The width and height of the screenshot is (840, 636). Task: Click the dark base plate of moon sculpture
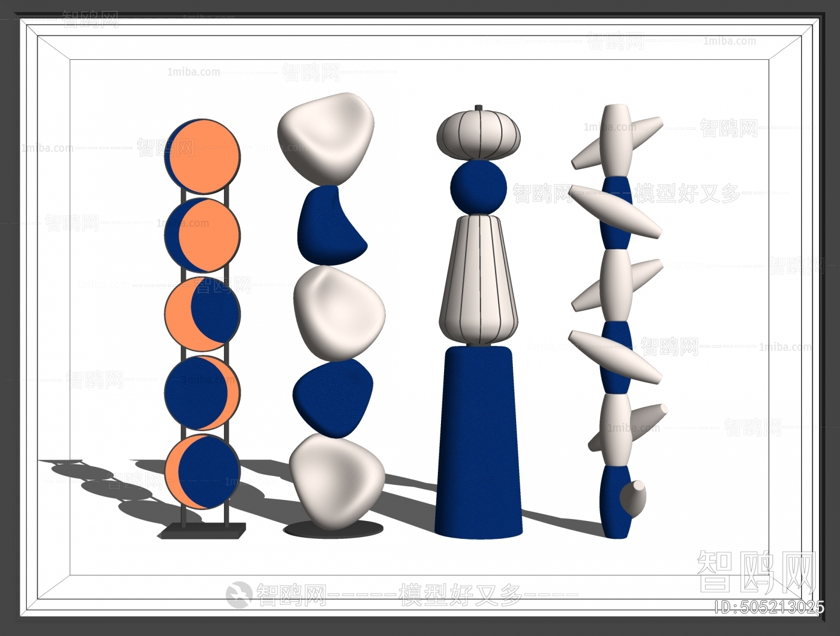pos(202,530)
